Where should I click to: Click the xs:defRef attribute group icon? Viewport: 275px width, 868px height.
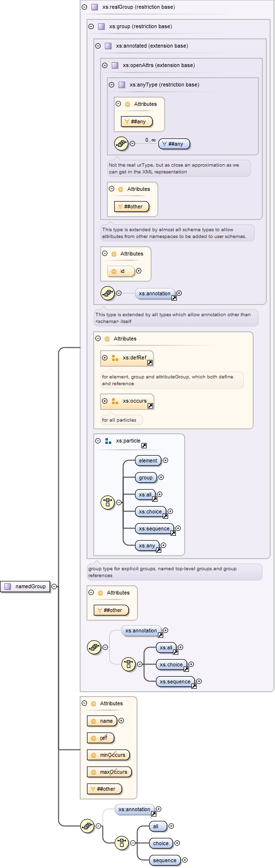[x=115, y=358]
